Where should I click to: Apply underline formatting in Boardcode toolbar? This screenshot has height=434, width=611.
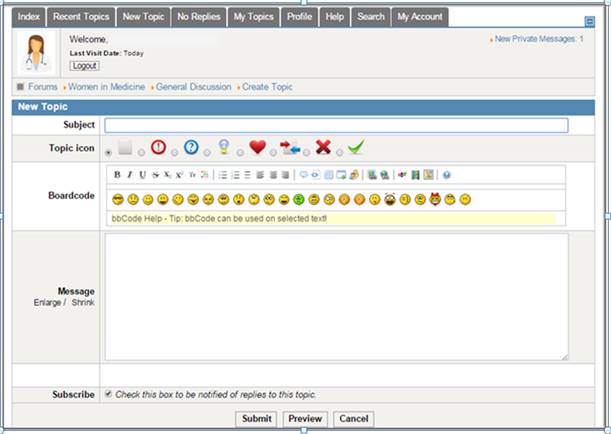pos(142,175)
